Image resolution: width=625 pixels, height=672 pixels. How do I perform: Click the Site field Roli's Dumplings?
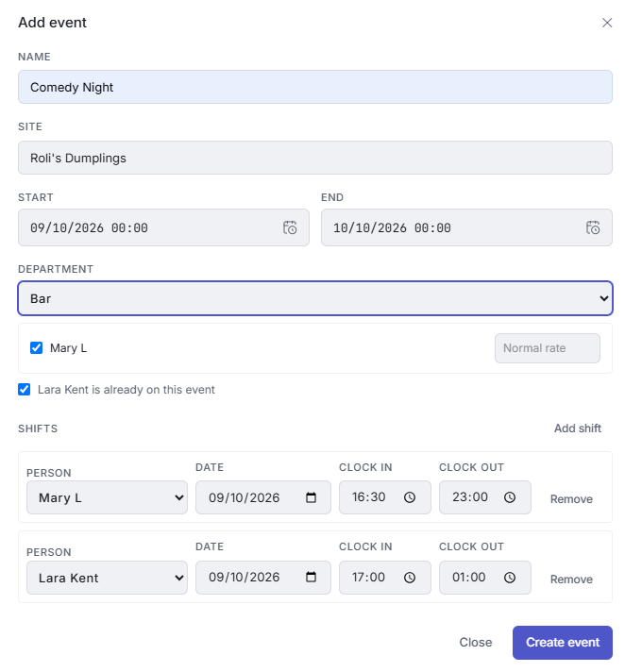[x=315, y=158]
